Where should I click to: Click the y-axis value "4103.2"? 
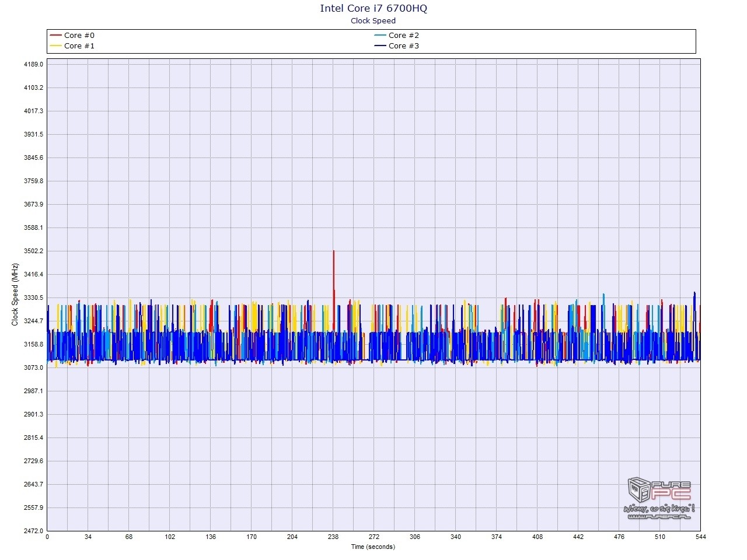[33, 87]
